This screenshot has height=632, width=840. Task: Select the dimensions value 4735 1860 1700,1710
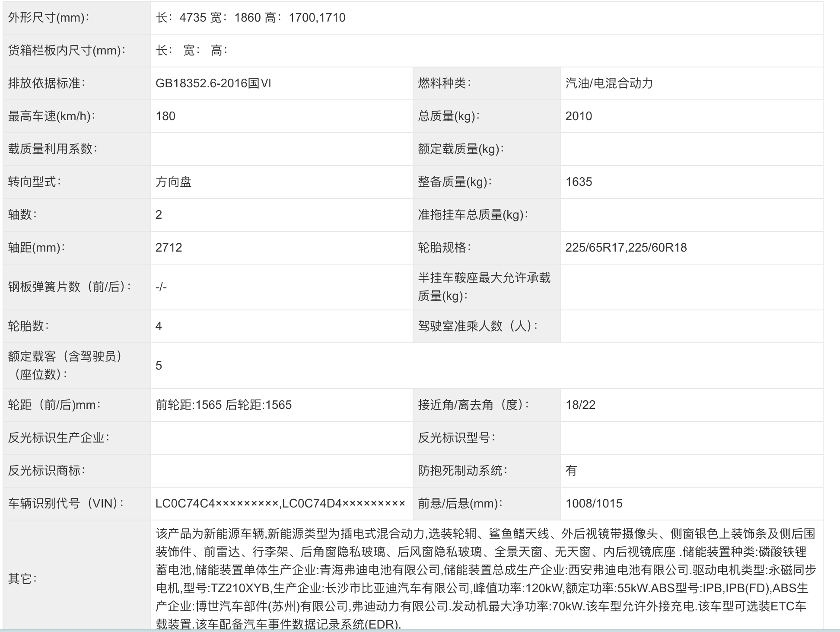pos(251,18)
